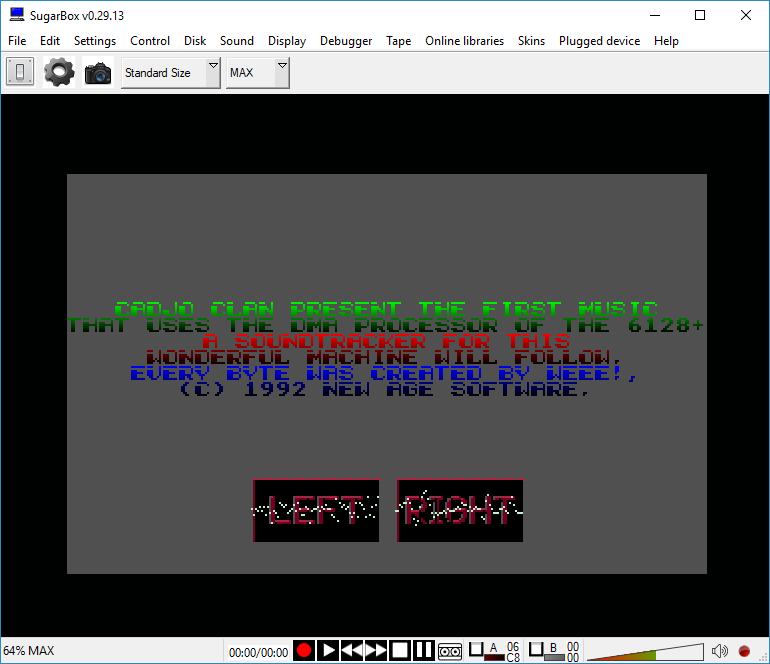This screenshot has width=770, height=664.
Task: Open the Sound menu
Action: (237, 41)
